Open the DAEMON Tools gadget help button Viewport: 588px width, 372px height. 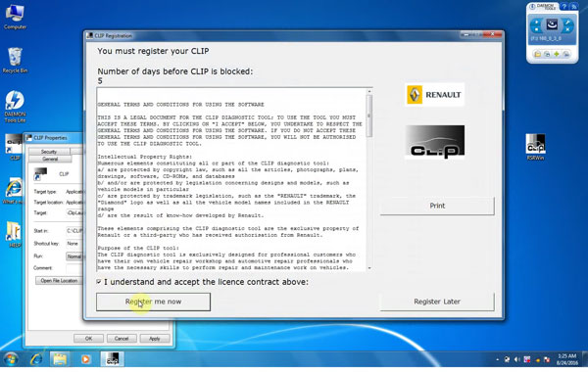(x=564, y=7)
